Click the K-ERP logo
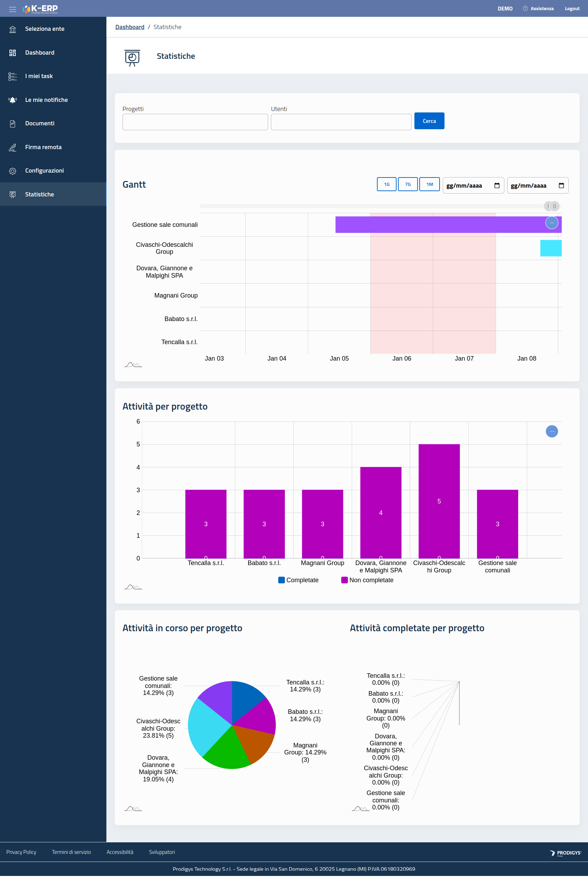The height and width of the screenshot is (877, 588). click(40, 9)
